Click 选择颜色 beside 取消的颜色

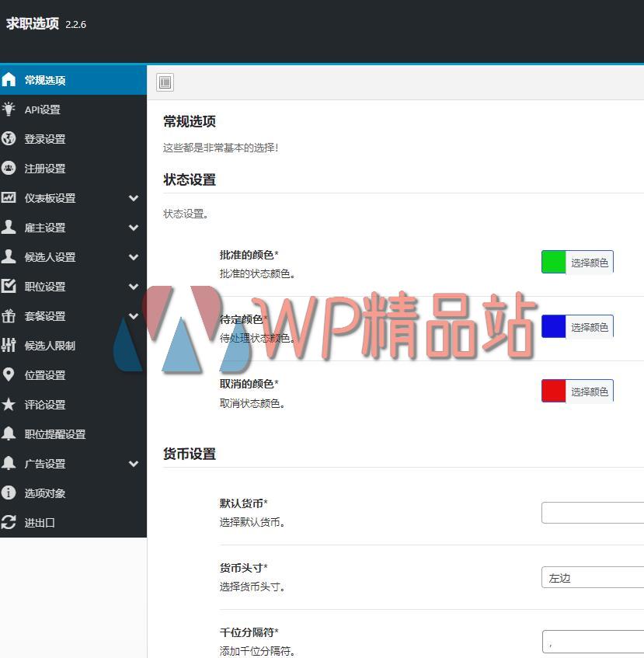coord(590,391)
